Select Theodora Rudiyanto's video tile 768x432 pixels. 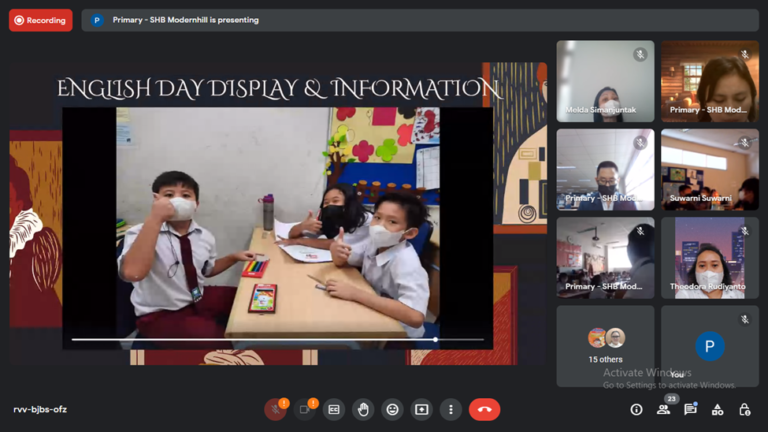coord(709,258)
